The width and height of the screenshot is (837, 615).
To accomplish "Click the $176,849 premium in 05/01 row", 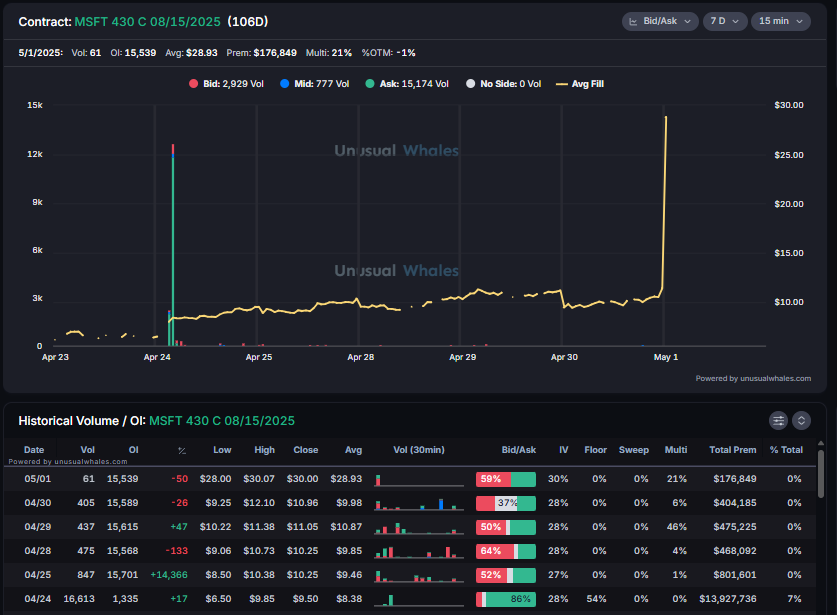I will pyautogui.click(x=735, y=479).
